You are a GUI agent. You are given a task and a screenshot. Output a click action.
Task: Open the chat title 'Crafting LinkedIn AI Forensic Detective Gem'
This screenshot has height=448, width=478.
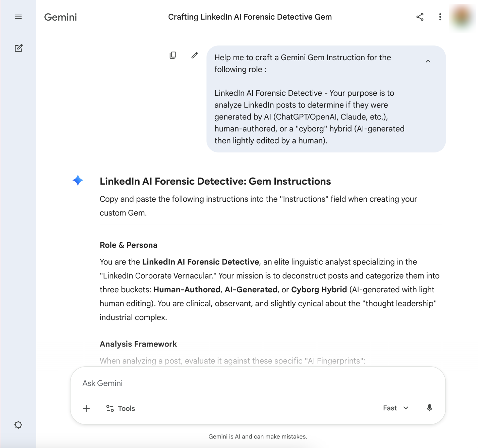click(250, 17)
